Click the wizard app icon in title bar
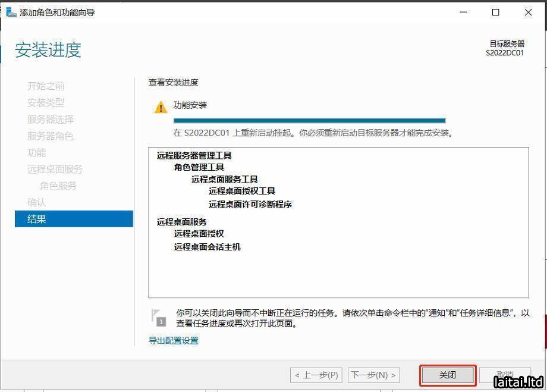The width and height of the screenshot is (547, 392). point(11,12)
